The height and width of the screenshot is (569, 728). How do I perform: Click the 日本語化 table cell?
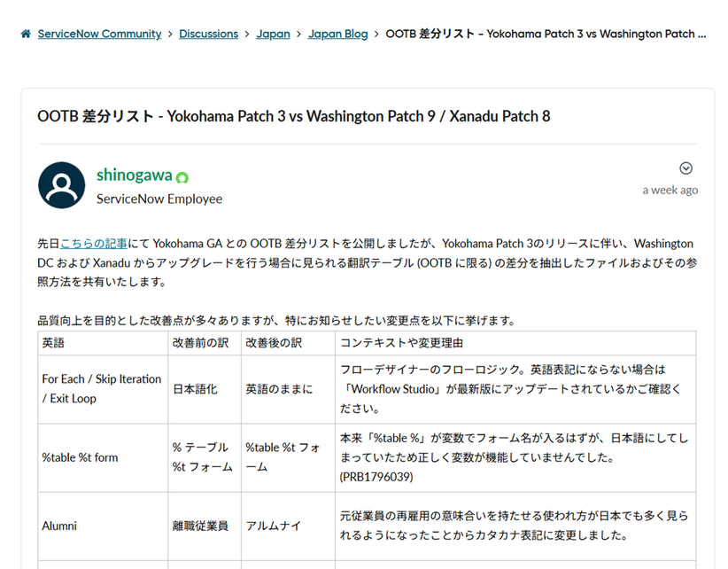point(205,389)
